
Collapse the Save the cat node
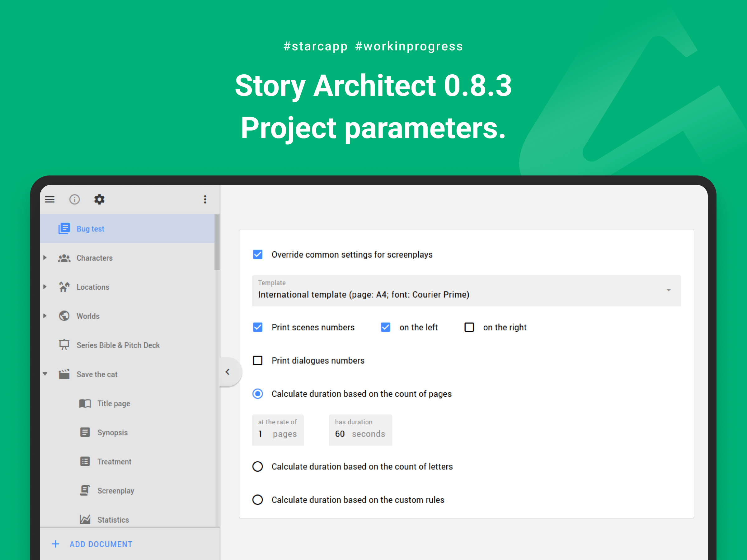[x=45, y=374]
